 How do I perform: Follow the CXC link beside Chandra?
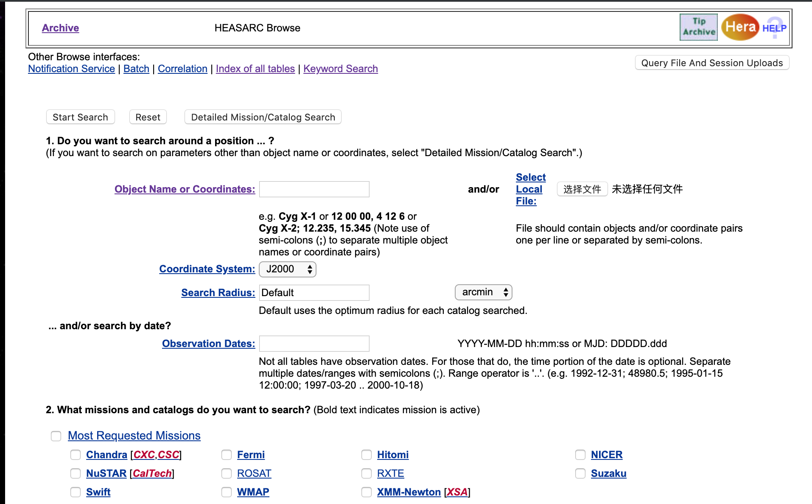144,455
